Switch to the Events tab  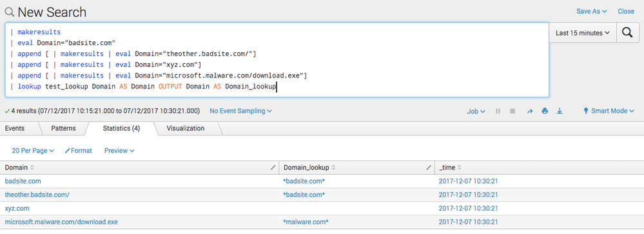[x=14, y=128]
